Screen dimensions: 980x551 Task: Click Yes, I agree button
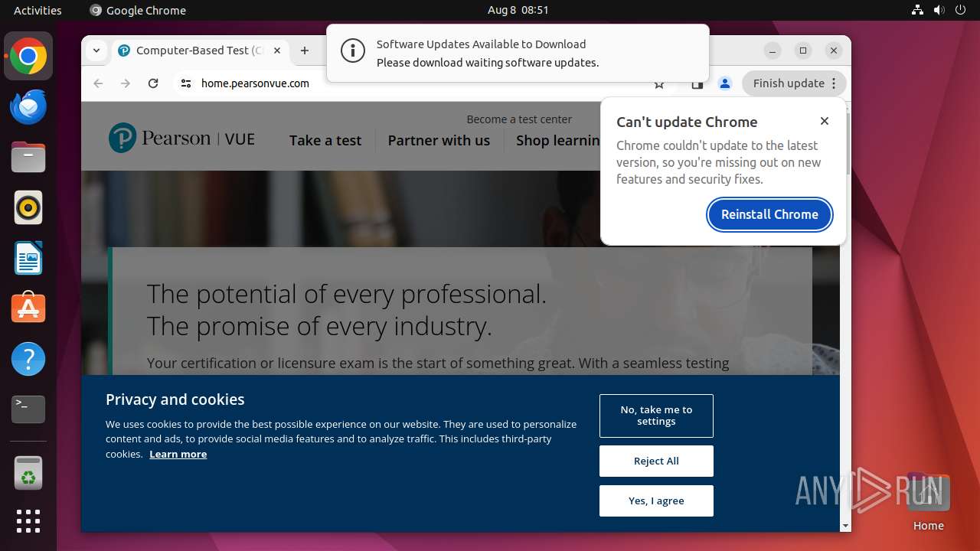pos(656,500)
